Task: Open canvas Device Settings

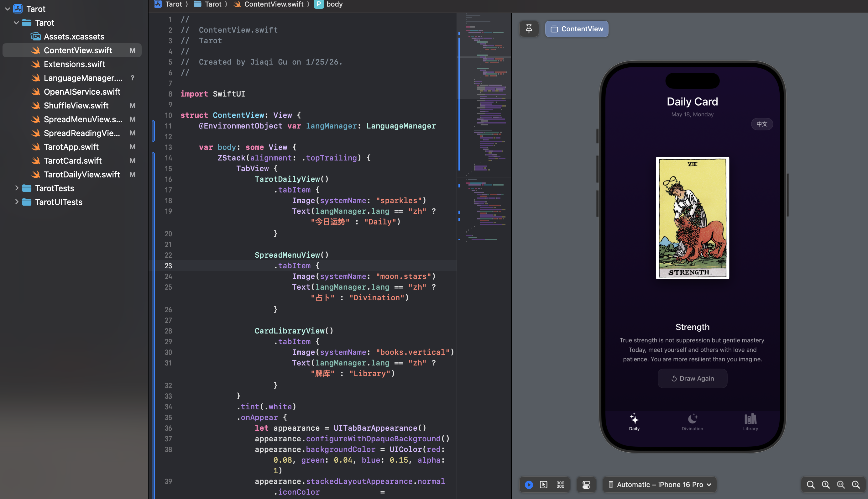Action: point(586,485)
